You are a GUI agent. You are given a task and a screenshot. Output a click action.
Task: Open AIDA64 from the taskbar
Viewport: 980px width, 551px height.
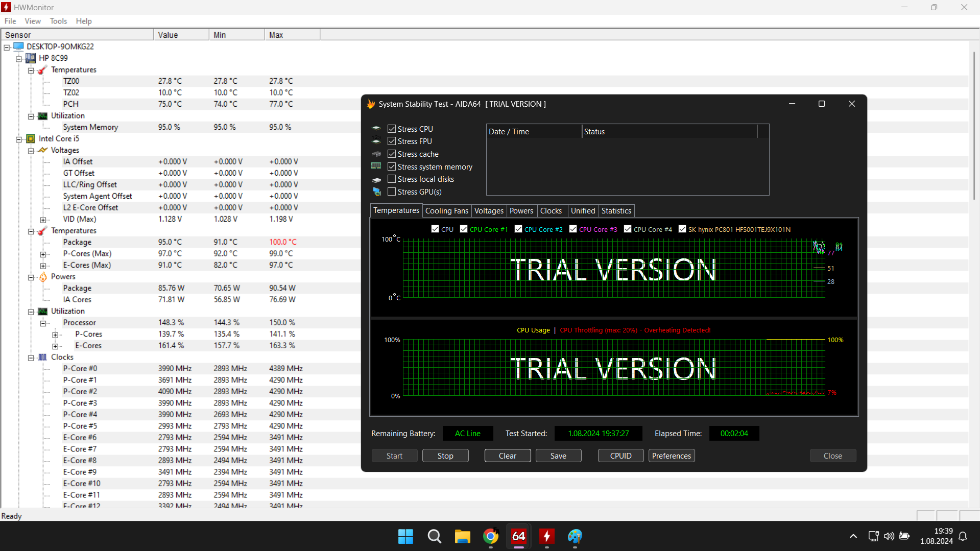(x=518, y=536)
